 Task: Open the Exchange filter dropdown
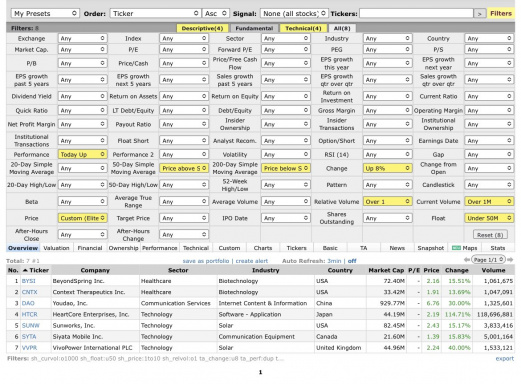(x=82, y=38)
